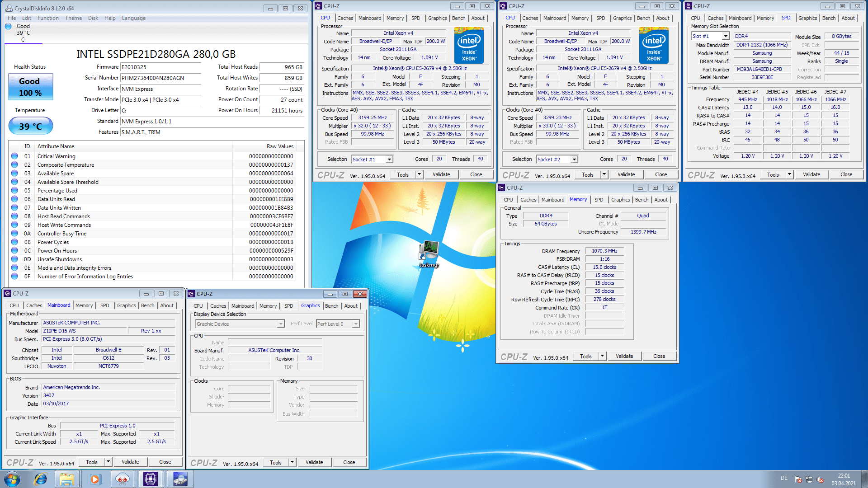Image resolution: width=868 pixels, height=488 pixels.
Task: Click the 39 °C temperature indicator
Action: [x=30, y=126]
